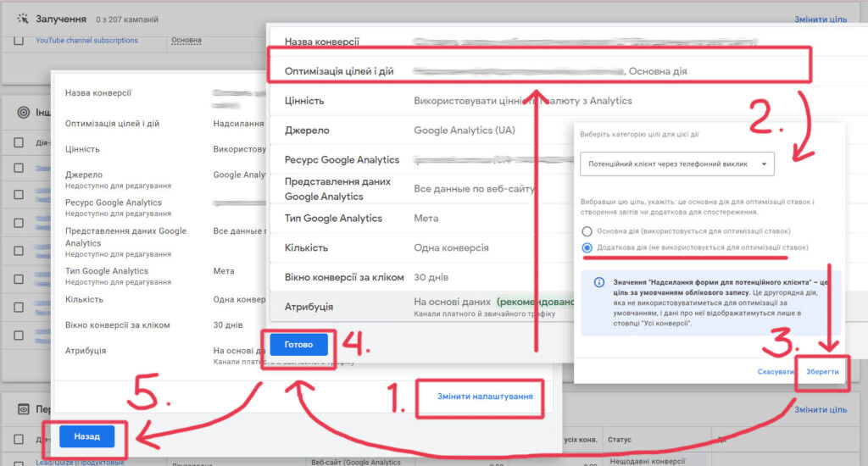Click the blue info icon in notice box
Viewport: 868px width, 466px height.
click(599, 282)
